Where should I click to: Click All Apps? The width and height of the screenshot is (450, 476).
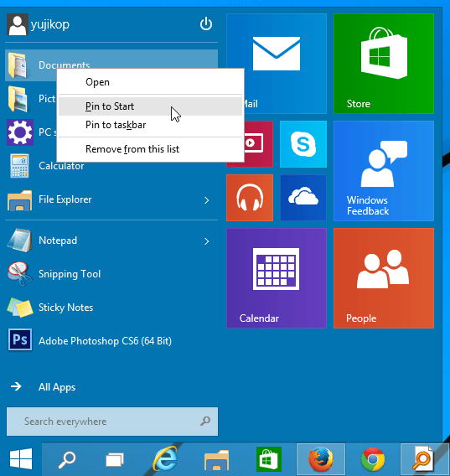[x=57, y=387]
